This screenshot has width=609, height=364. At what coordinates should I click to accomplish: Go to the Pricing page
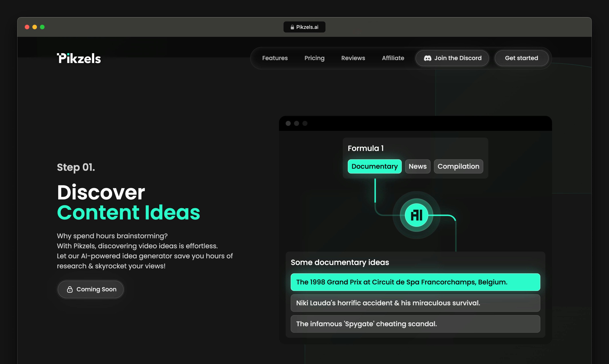pos(314,58)
